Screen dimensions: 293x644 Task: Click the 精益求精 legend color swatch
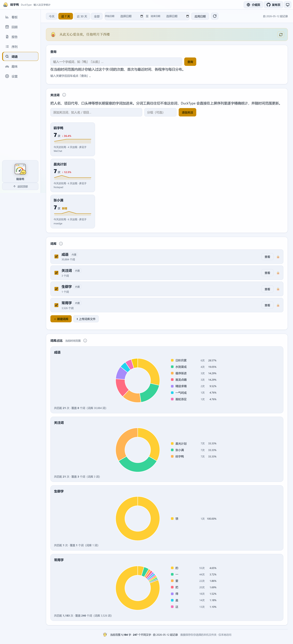click(x=172, y=386)
